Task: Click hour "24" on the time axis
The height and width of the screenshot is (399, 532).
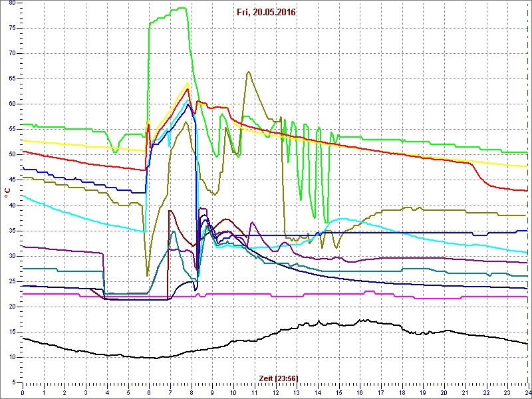Action: pyautogui.click(x=527, y=392)
